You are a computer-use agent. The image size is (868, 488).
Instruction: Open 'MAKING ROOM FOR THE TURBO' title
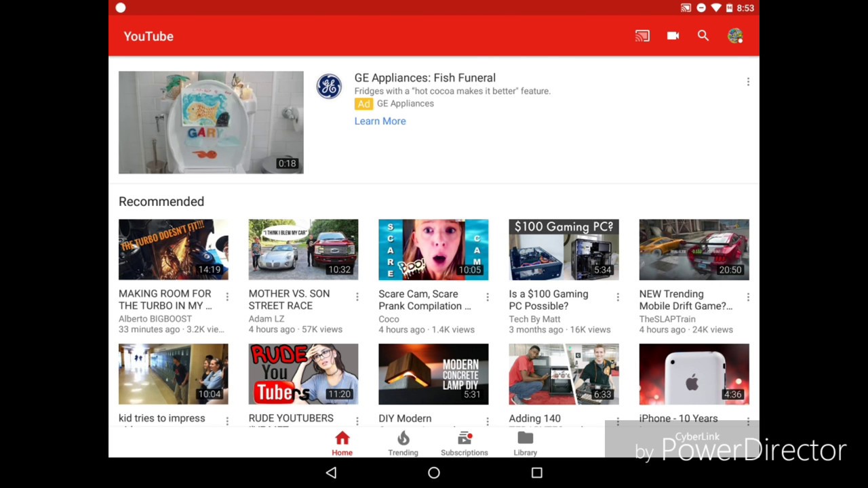[x=165, y=300]
